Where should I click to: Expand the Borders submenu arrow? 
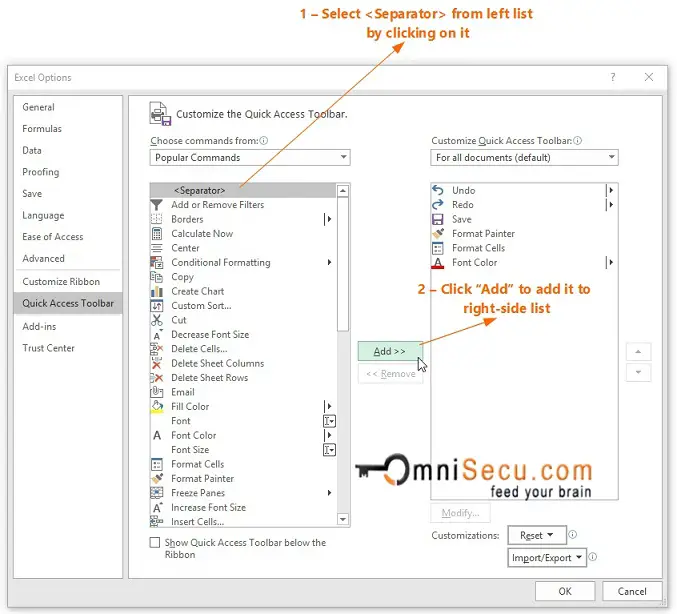click(329, 219)
